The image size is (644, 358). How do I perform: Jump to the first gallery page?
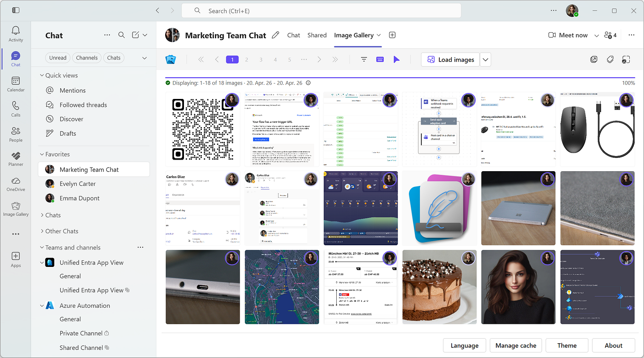(201, 59)
